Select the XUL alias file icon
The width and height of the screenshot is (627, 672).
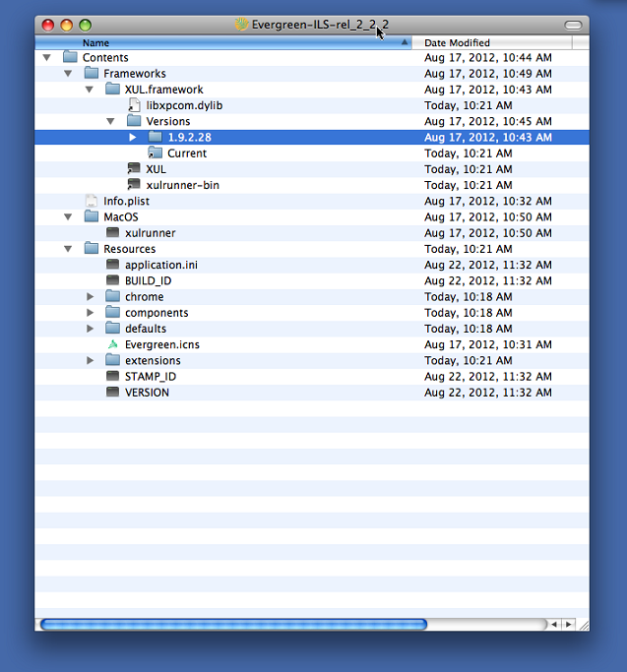click(x=134, y=169)
